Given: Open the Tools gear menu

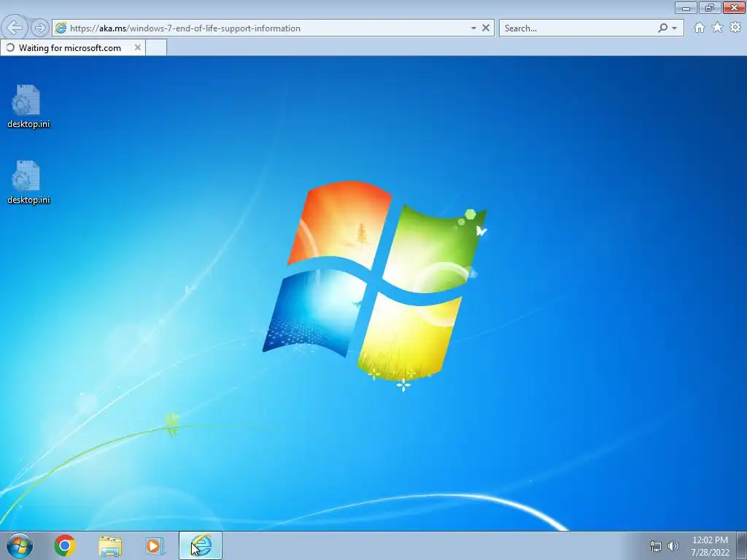Looking at the screenshot, I should pos(735,28).
